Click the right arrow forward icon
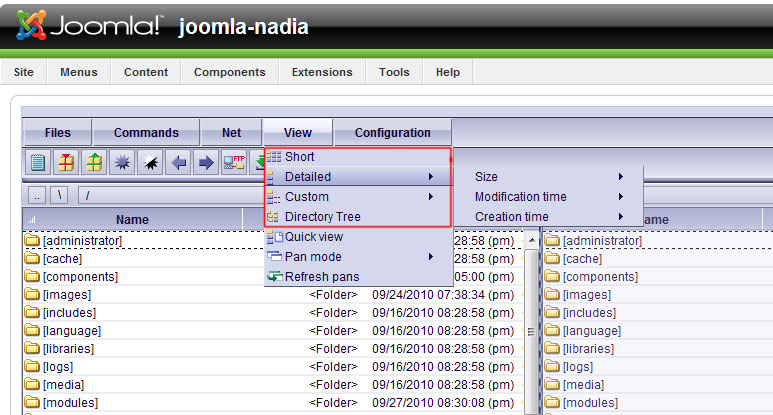 click(206, 162)
